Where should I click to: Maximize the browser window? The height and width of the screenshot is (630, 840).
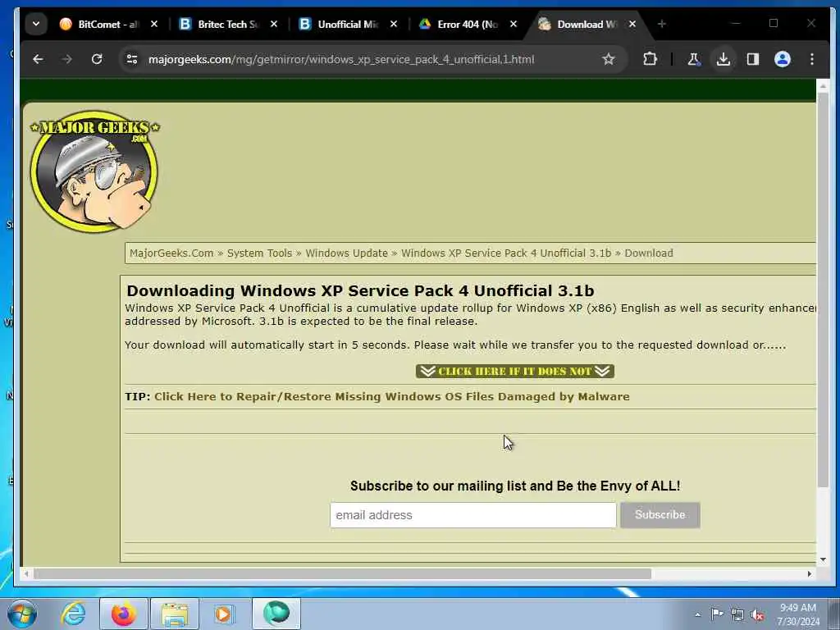pos(773,23)
